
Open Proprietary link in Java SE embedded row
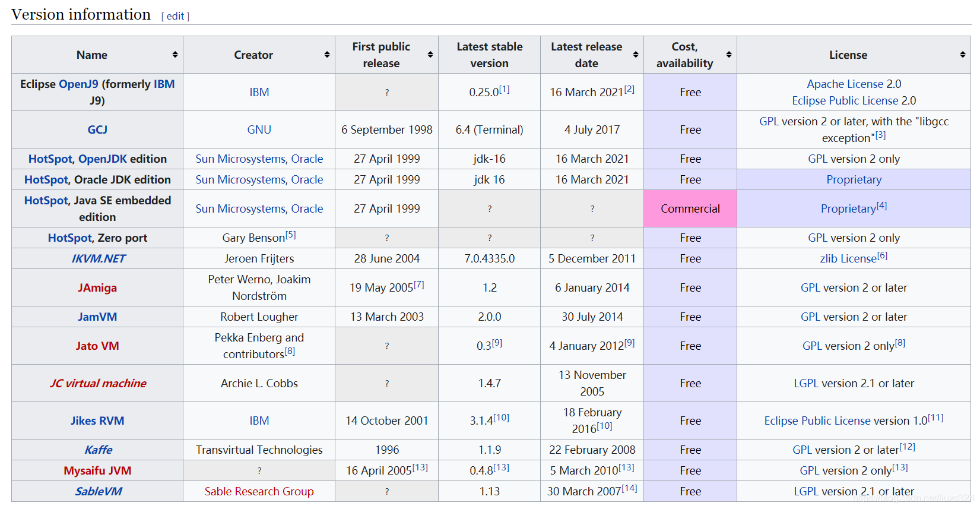[848, 208]
